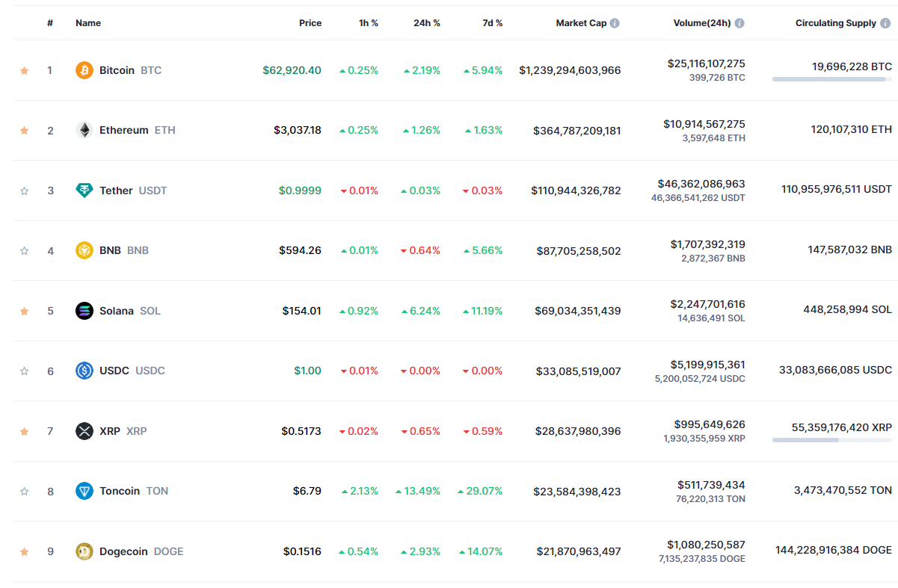898x588 pixels.
Task: Click Bitcoin market cap $1,239,294,603,966
Action: click(570, 70)
